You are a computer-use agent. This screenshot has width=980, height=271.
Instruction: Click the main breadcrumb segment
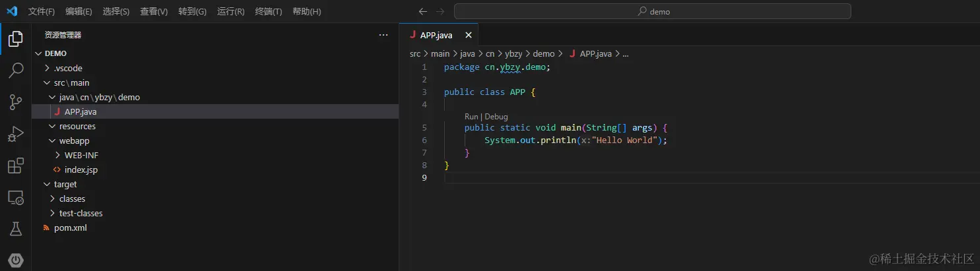tap(440, 54)
